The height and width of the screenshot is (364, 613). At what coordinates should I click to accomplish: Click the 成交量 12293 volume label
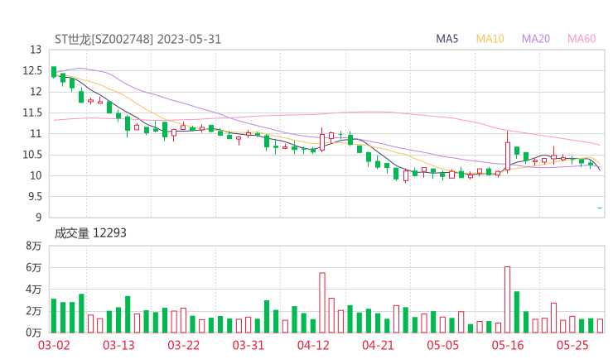[90, 233]
